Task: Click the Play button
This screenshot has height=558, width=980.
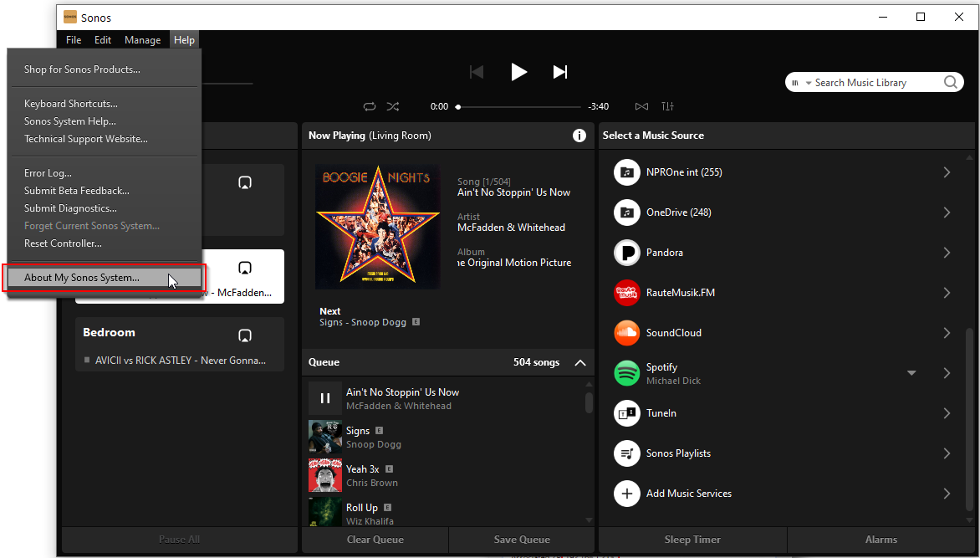Action: click(518, 72)
